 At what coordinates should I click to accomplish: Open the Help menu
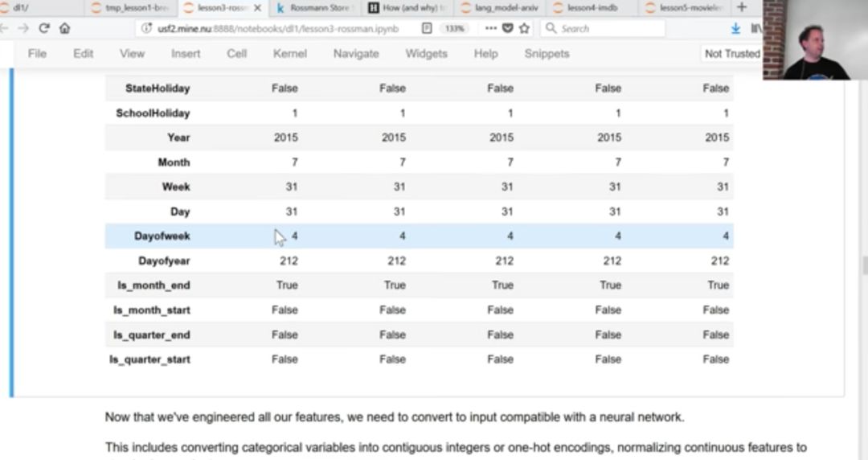485,54
